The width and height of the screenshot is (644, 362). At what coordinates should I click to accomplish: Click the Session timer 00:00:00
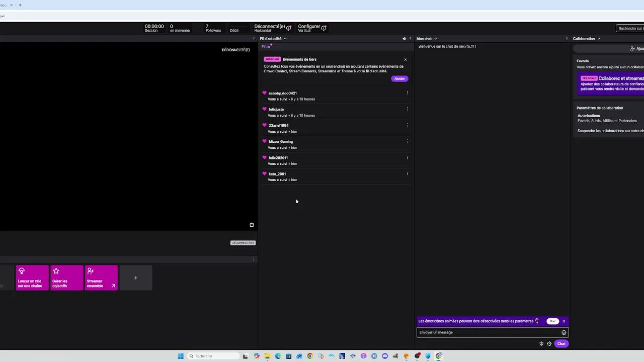[154, 28]
